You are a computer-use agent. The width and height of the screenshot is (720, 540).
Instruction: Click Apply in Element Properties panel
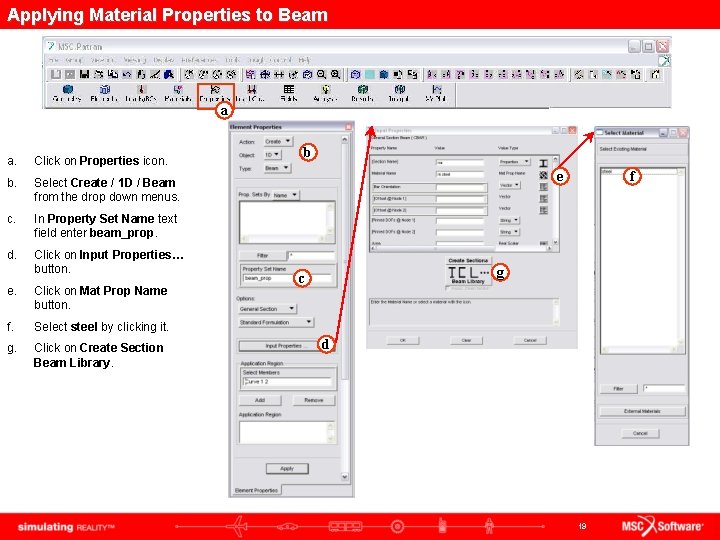(287, 469)
